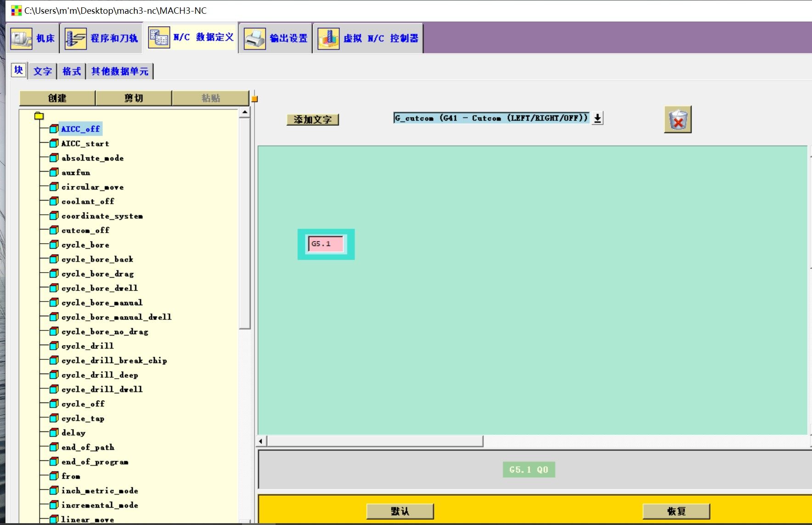Select the pink G5.1 word in the block
This screenshot has width=812, height=525.
coord(326,244)
